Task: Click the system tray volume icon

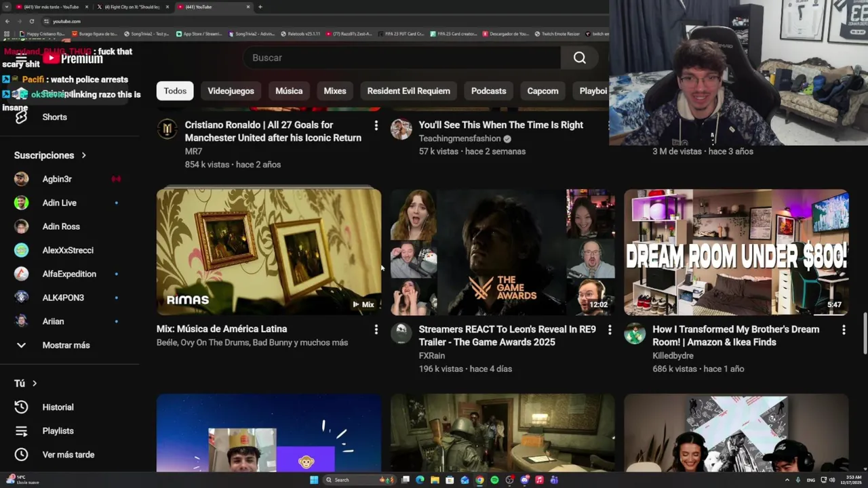Action: point(832,480)
